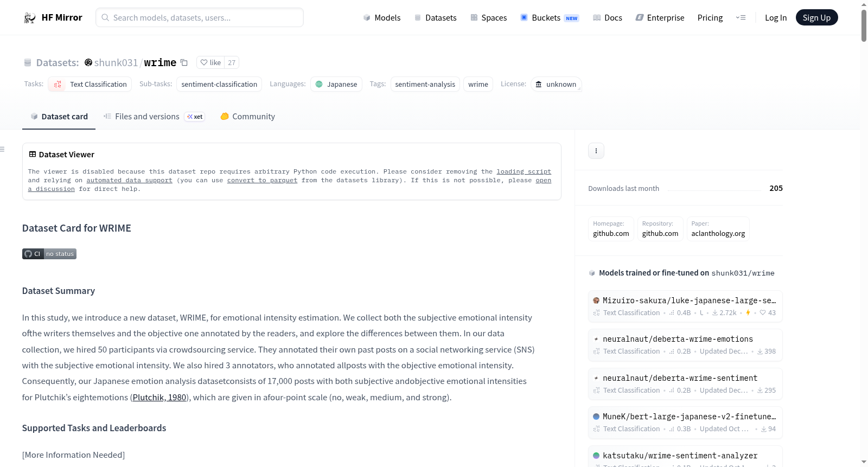Image resolution: width=868 pixels, height=467 pixels.
Task: Expand the navigation more-items menu icon
Action: coord(741,17)
